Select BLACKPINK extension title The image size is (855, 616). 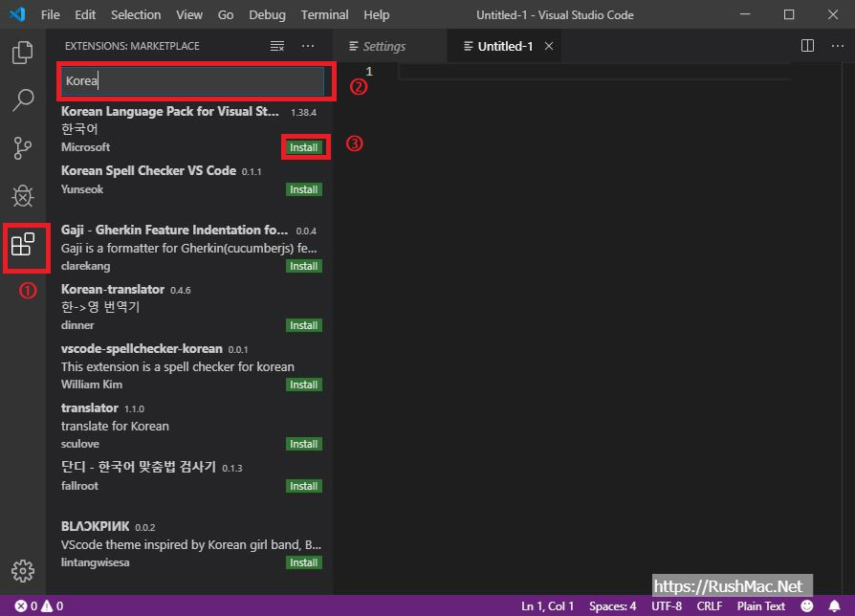click(x=95, y=527)
